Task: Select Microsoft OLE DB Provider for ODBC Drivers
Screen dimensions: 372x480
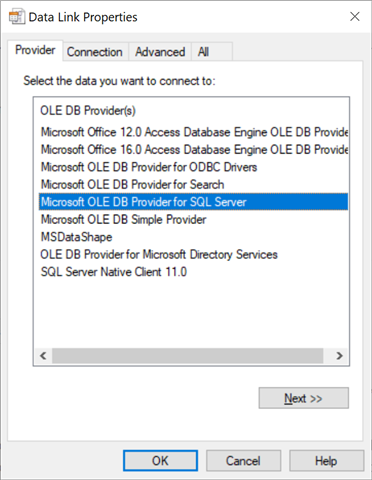Action: pos(194,167)
